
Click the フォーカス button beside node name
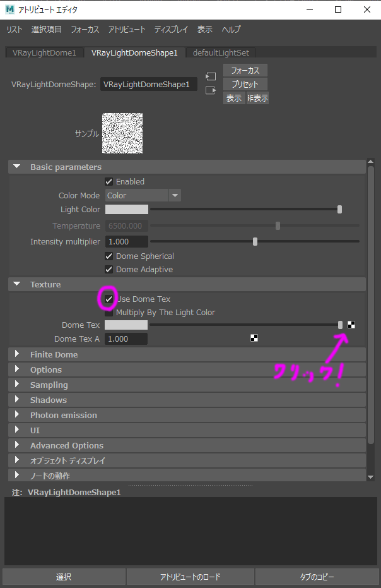245,71
